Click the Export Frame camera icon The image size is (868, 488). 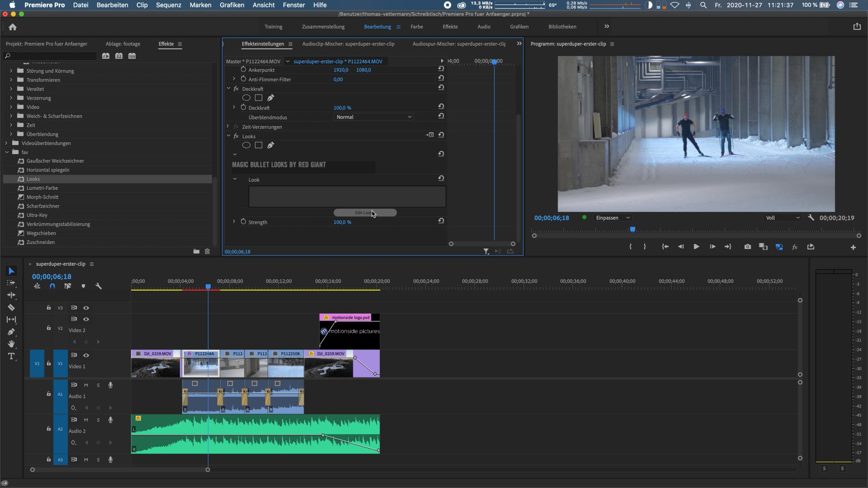pyautogui.click(x=747, y=247)
